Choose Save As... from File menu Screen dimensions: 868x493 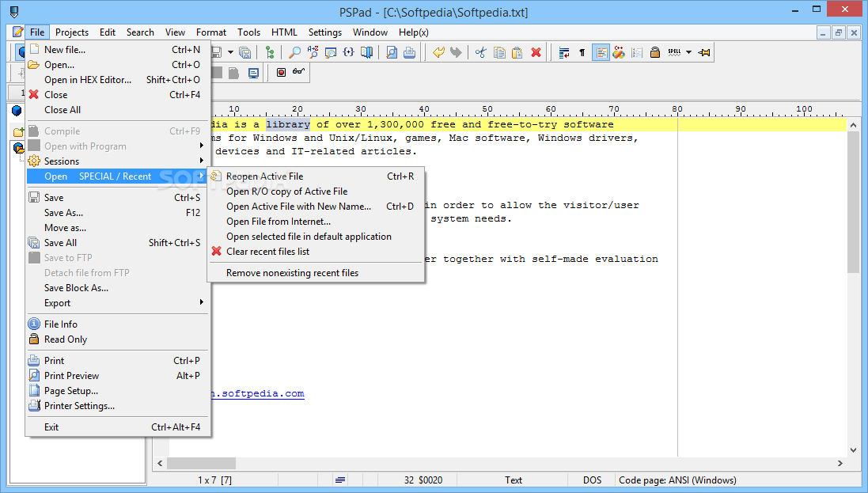pos(118,213)
